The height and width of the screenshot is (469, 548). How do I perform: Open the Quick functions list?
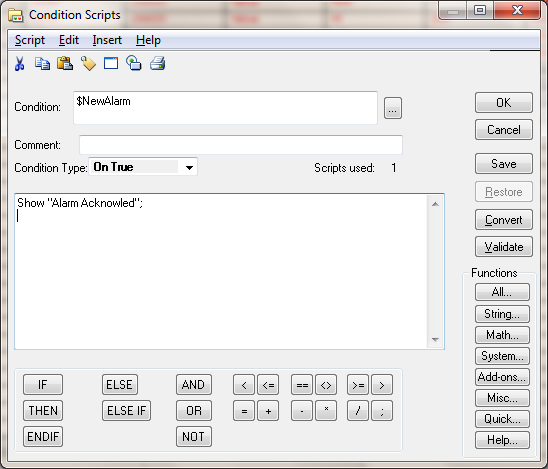coord(502,419)
